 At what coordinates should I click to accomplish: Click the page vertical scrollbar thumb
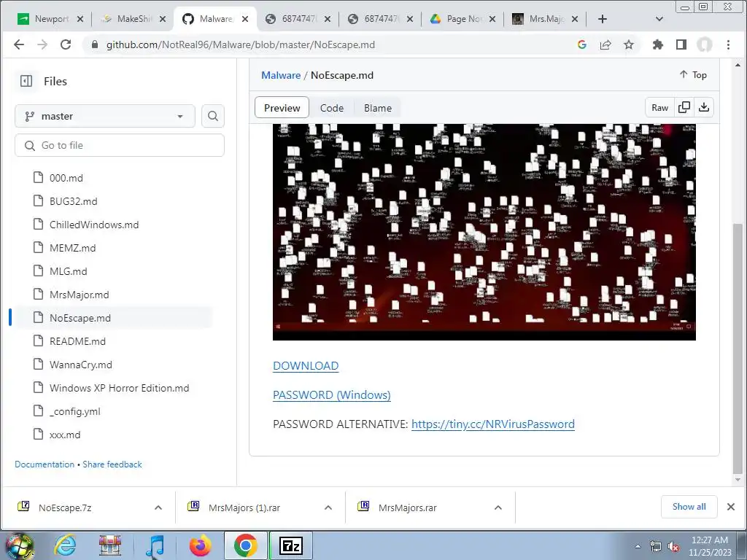pyautogui.click(x=738, y=348)
